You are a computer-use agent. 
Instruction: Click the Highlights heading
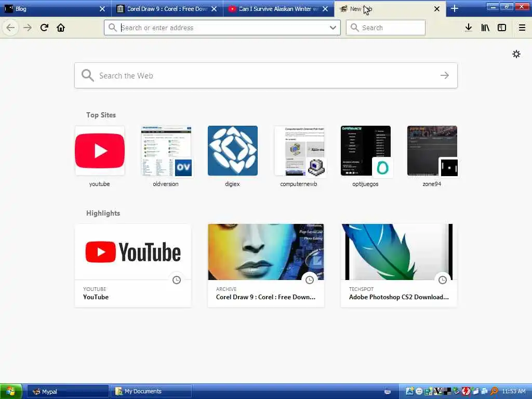click(103, 213)
